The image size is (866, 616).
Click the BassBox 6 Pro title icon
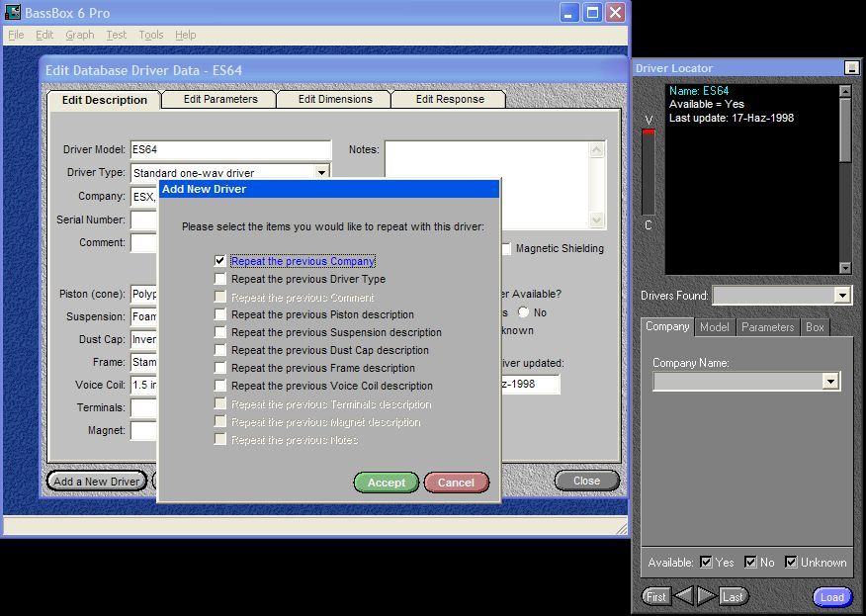tap(14, 13)
